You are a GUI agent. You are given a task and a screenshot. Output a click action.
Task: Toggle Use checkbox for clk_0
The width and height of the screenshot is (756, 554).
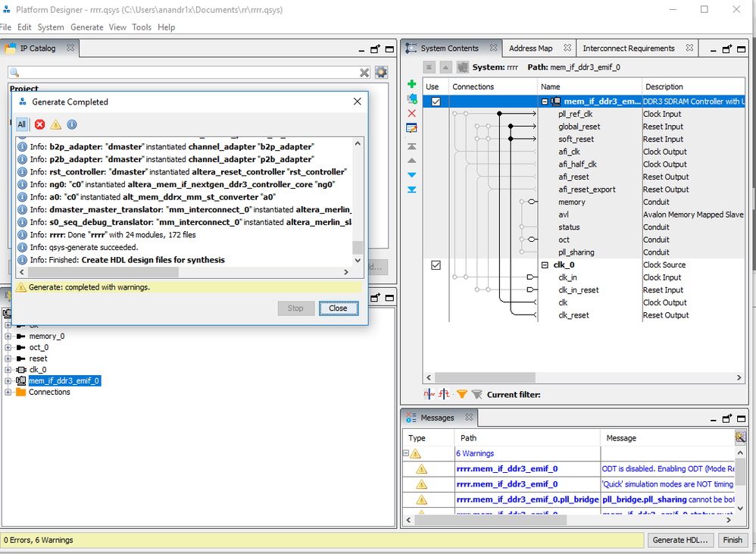(436, 265)
